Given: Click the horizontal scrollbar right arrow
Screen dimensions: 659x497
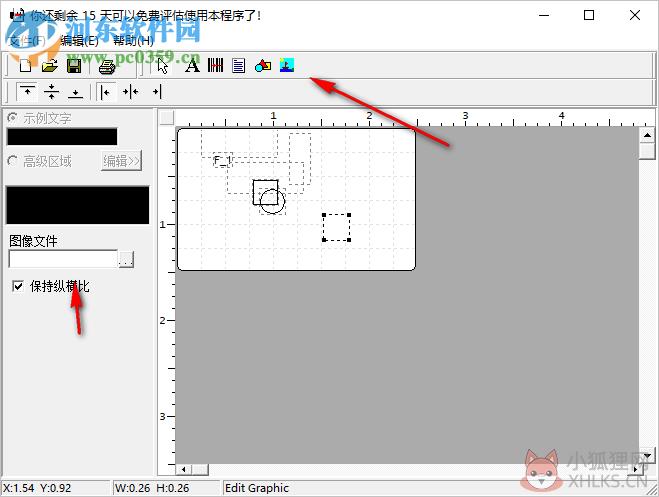Looking at the screenshot, I should 634,469.
